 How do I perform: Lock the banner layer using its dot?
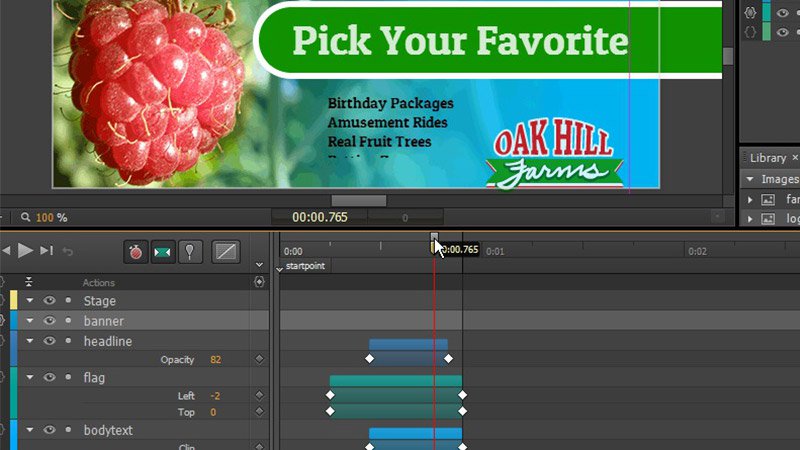(68, 320)
